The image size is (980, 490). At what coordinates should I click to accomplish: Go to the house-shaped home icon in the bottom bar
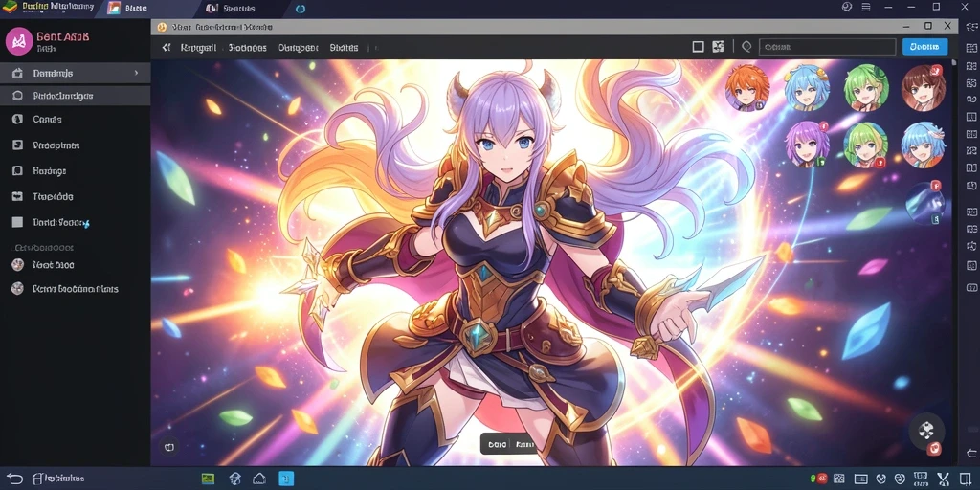click(x=259, y=479)
